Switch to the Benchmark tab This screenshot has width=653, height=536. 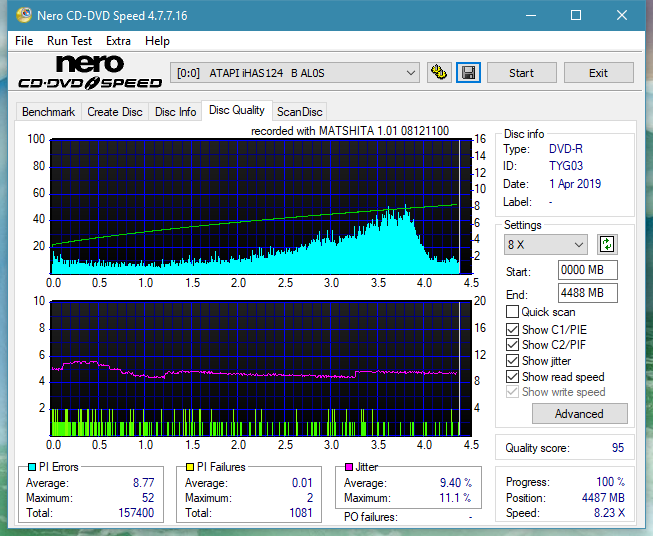pyautogui.click(x=49, y=112)
